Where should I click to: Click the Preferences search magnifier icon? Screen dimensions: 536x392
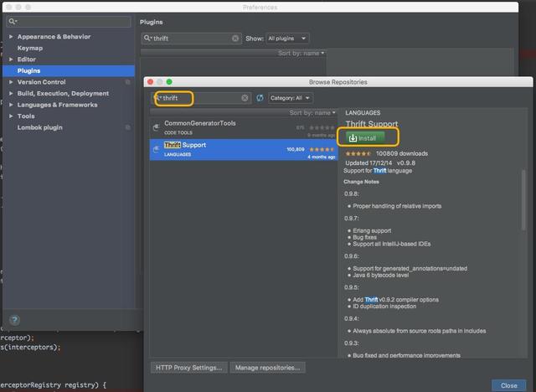[13, 22]
